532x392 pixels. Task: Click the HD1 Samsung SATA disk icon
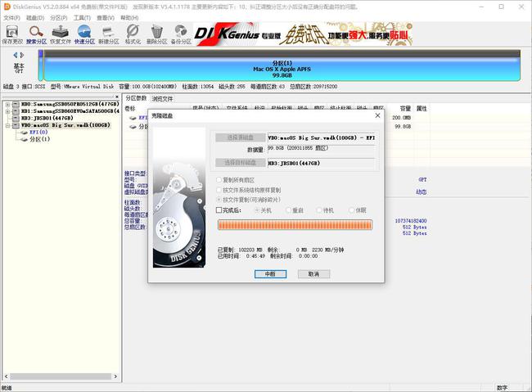(x=16, y=111)
